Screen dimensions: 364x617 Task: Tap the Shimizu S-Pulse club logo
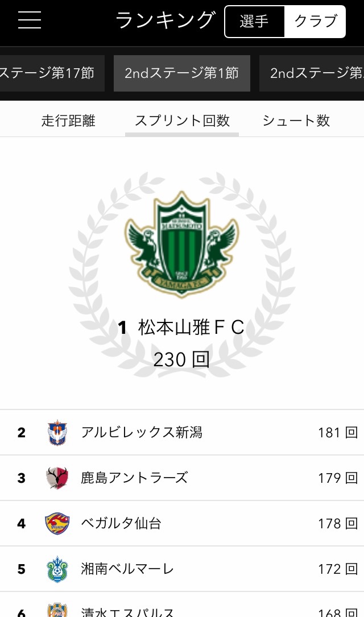click(x=57, y=610)
